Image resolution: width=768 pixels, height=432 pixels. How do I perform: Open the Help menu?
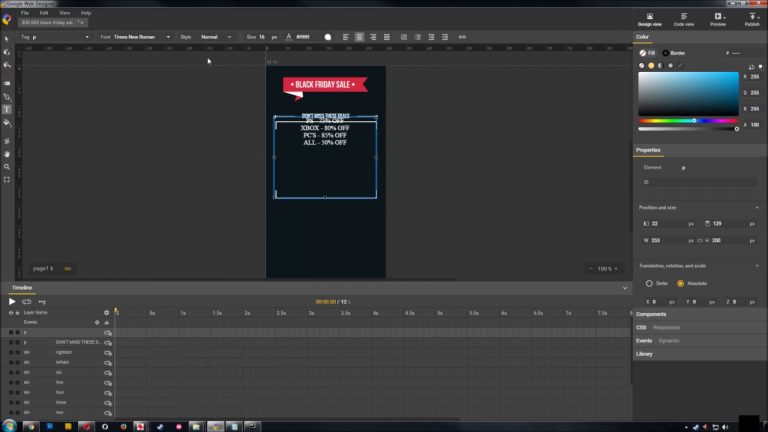[x=86, y=13]
